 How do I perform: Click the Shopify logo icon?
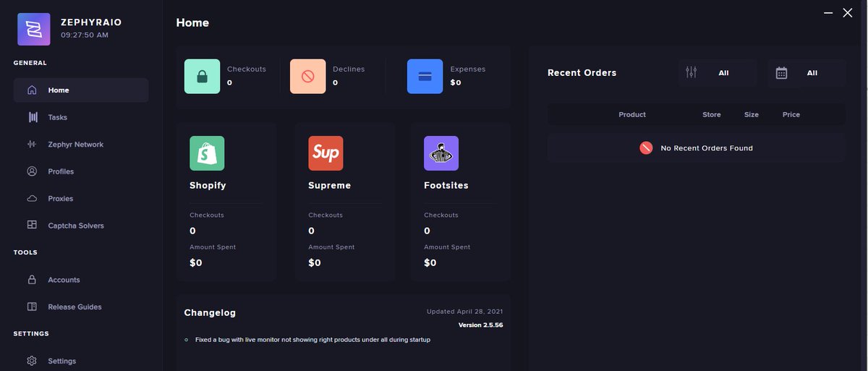point(207,153)
